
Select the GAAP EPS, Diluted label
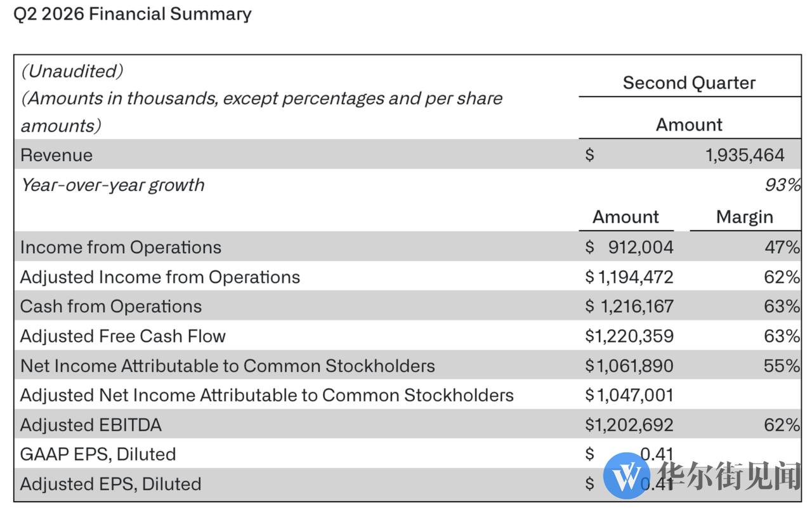(98, 454)
